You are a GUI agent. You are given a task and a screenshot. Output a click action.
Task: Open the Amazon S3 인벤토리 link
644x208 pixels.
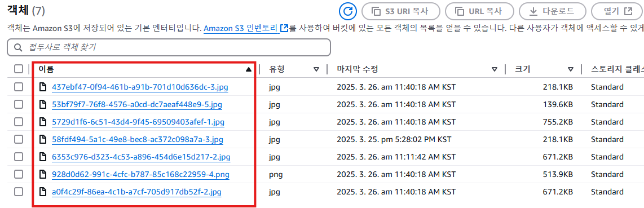tap(246, 29)
